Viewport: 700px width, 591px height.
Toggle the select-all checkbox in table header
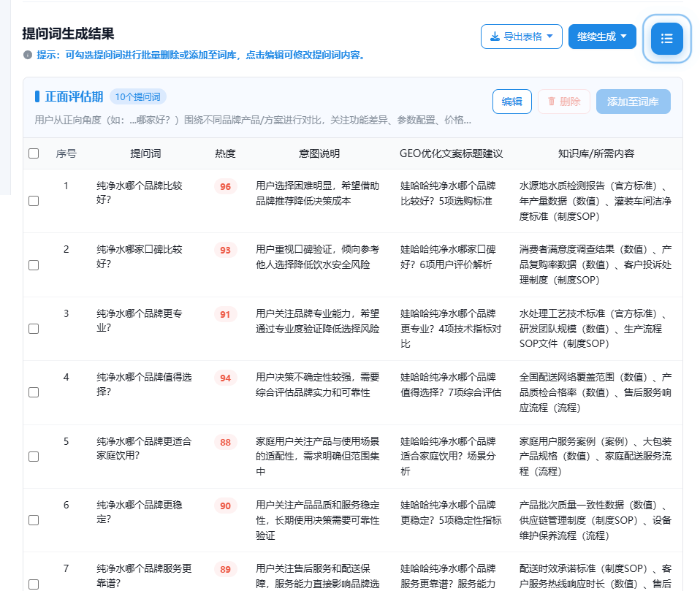pyautogui.click(x=34, y=153)
